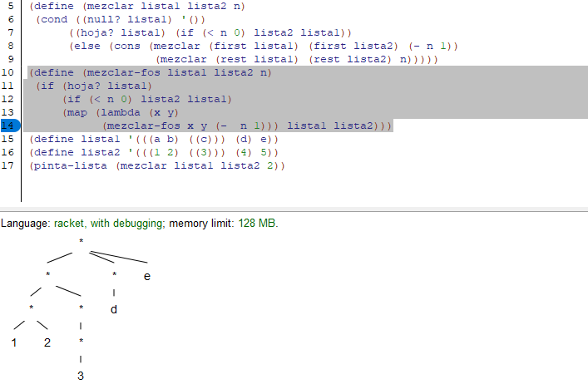This screenshot has height=389, width=588.
Task: Click line number 17 in gutter
Action: (x=7, y=165)
